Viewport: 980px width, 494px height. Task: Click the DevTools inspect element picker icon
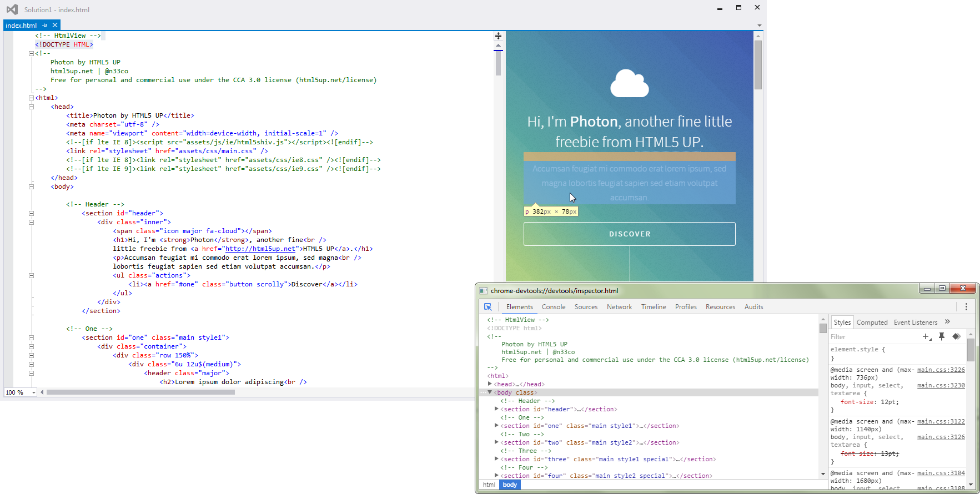coord(488,307)
